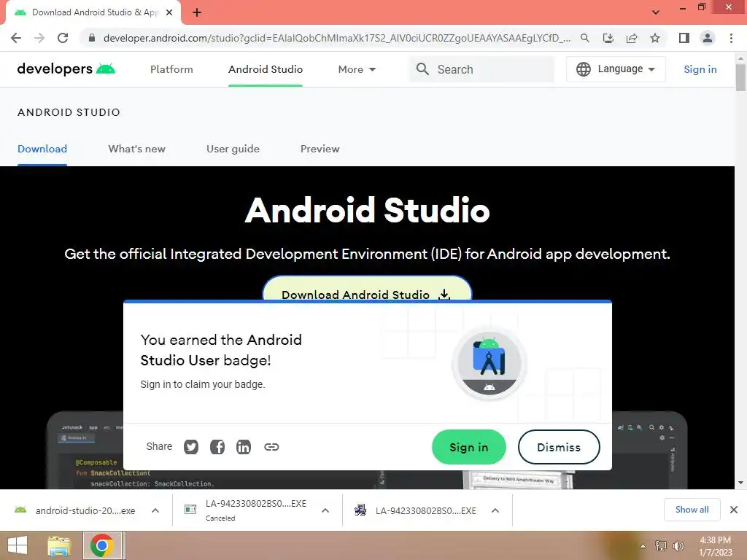Open Chrome's three-dot menu
The width and height of the screenshot is (747, 560).
[x=731, y=38]
